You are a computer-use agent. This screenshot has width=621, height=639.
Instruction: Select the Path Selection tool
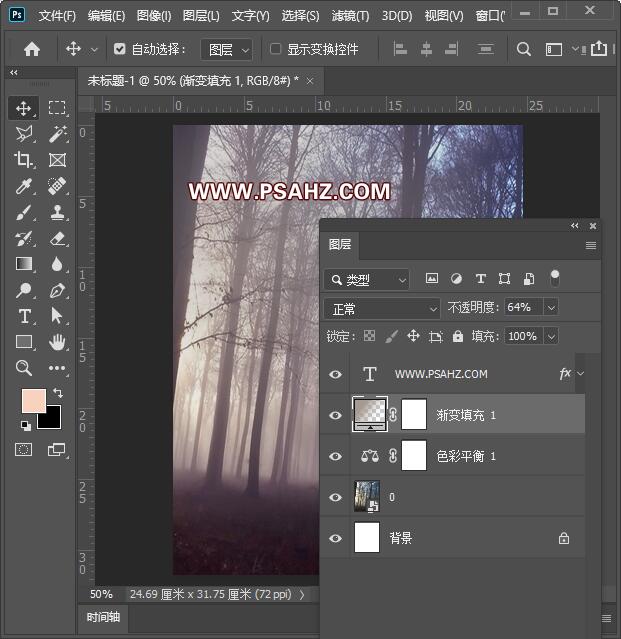coord(57,316)
